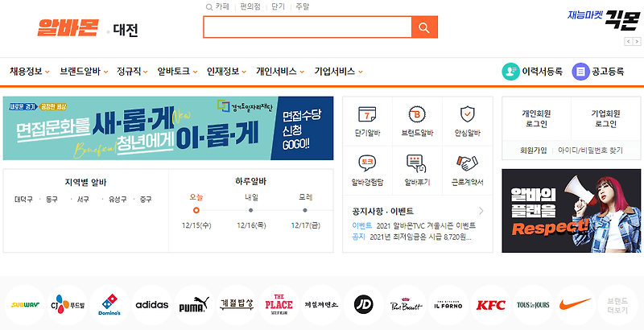The image size is (644, 330).
Task: Select the Nike swoosh brand logo
Action: (x=576, y=305)
